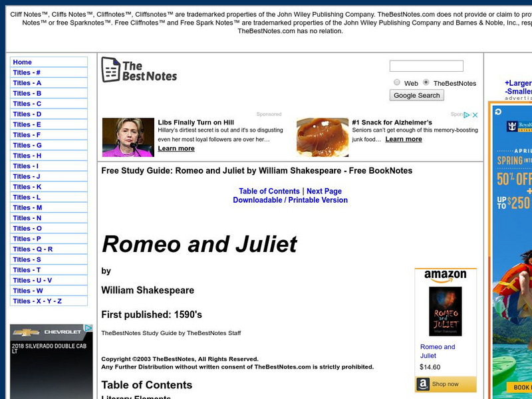
Task: Go to Next Page link
Action: tap(324, 191)
